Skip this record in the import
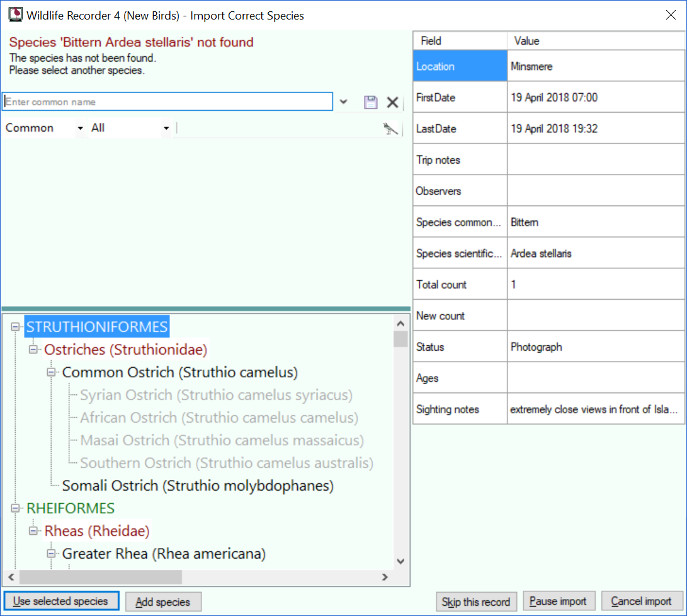This screenshot has height=616, width=687. 476,602
